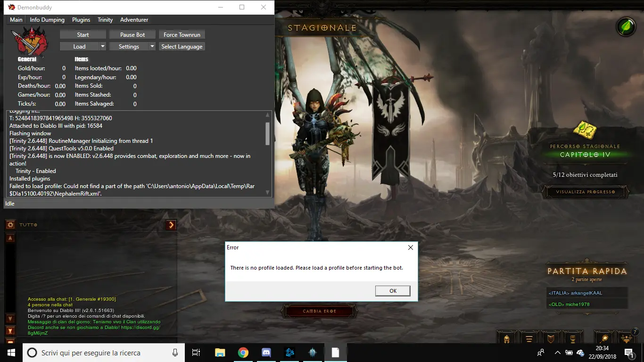Expand the Settings button dropdown arrow
The width and height of the screenshot is (644, 362).
click(x=152, y=46)
